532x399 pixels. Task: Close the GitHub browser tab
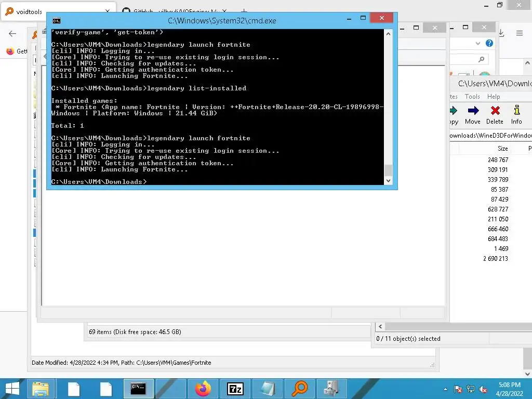click(x=224, y=11)
